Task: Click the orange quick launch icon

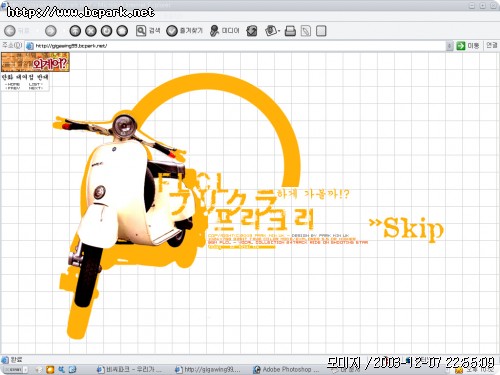Action: (x=50, y=370)
